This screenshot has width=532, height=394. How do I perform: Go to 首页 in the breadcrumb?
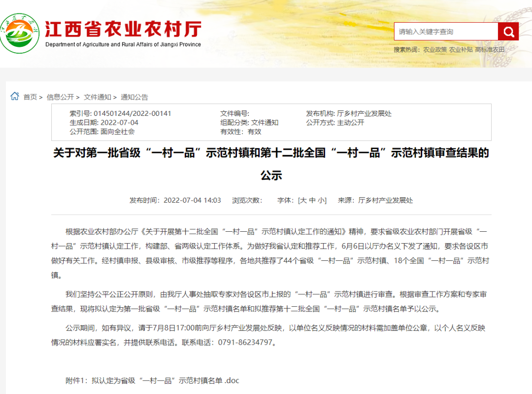[x=30, y=97]
